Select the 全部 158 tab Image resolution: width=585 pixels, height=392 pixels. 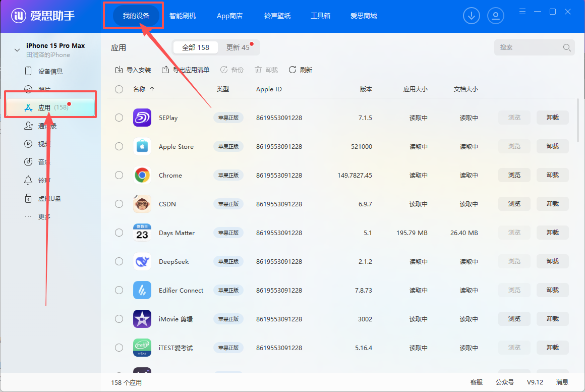196,47
